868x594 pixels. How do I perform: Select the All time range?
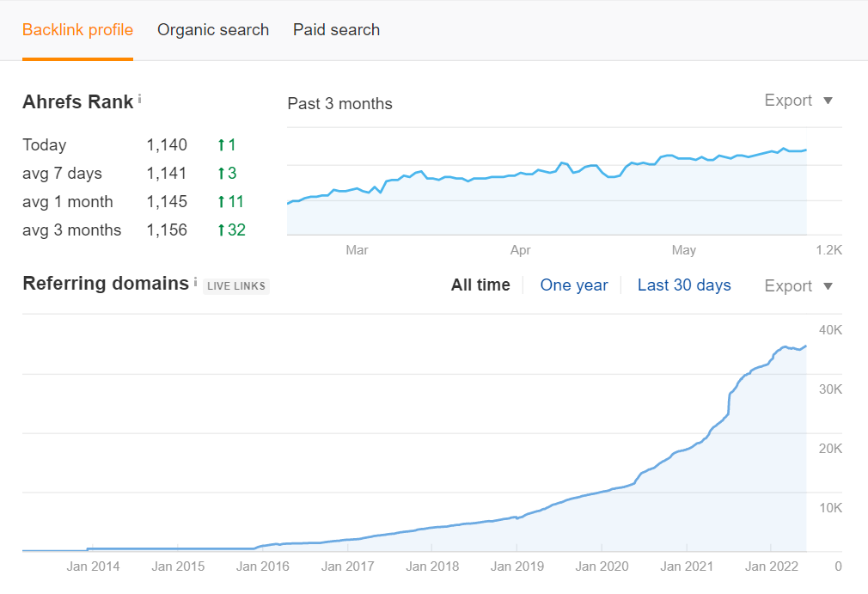(480, 285)
